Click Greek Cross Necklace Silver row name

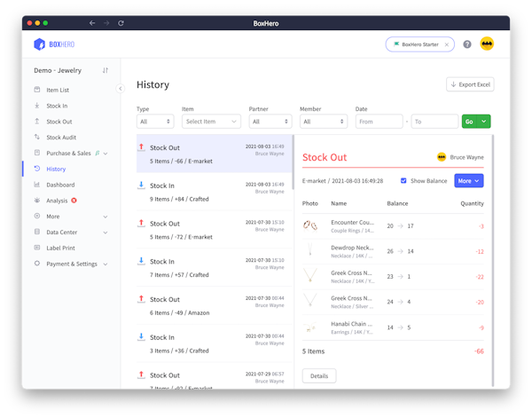click(x=352, y=298)
